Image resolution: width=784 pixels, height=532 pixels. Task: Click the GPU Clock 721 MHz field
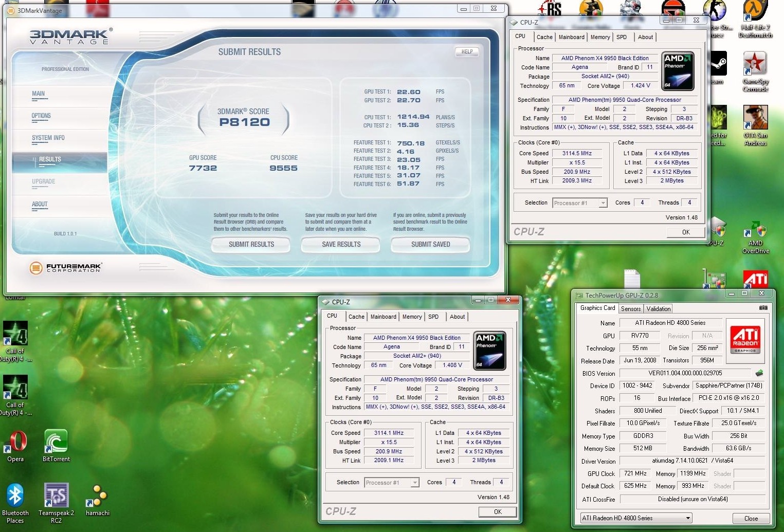tap(635, 473)
